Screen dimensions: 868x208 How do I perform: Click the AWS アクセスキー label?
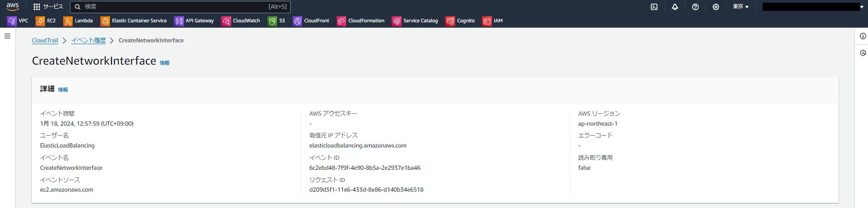(x=333, y=114)
